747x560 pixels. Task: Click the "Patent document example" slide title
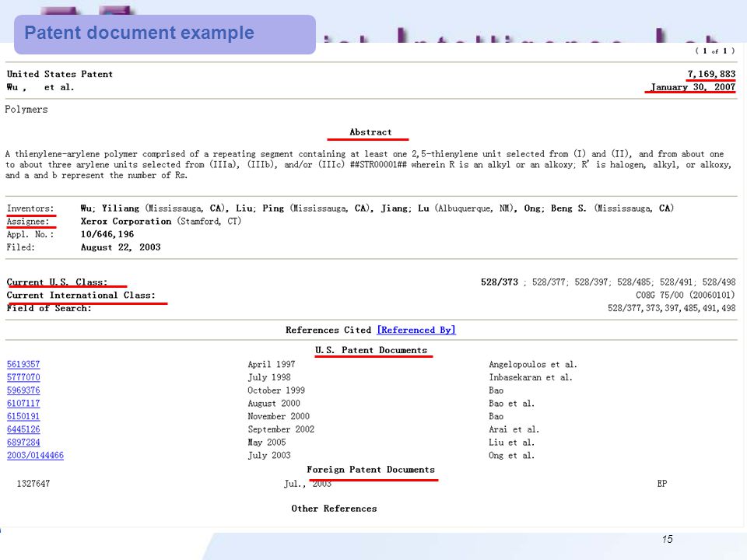coord(139,33)
